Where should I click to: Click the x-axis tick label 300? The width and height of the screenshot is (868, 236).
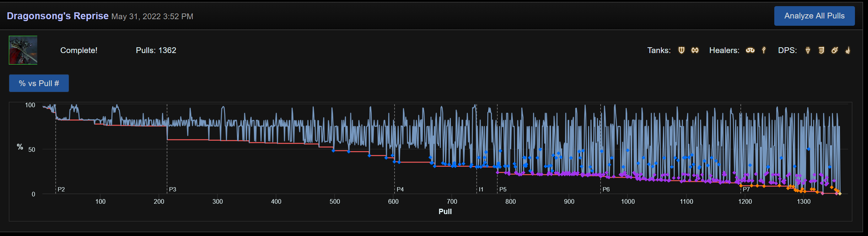[x=217, y=201]
